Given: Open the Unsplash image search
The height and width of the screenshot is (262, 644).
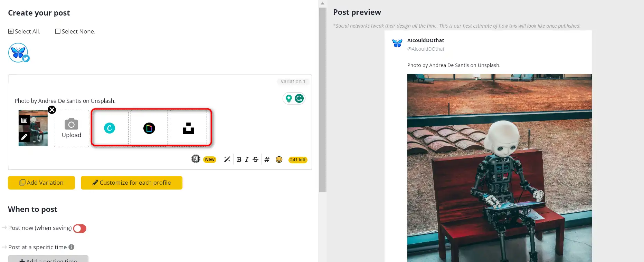Looking at the screenshot, I should 188,128.
